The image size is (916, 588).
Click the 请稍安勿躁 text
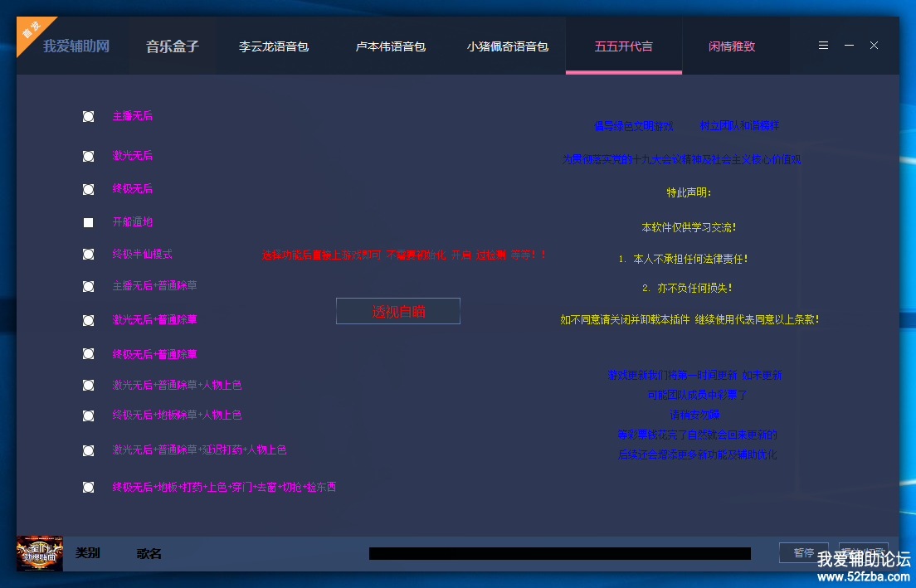point(695,415)
